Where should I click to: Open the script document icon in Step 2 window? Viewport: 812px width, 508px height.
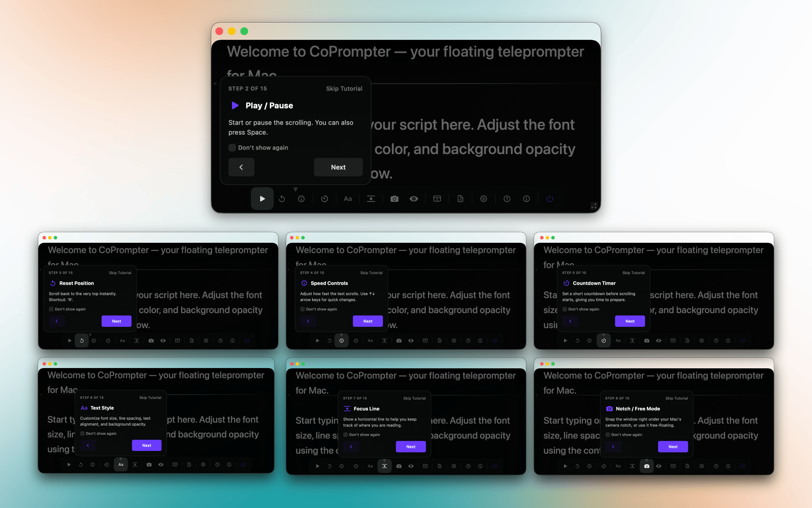point(460,199)
